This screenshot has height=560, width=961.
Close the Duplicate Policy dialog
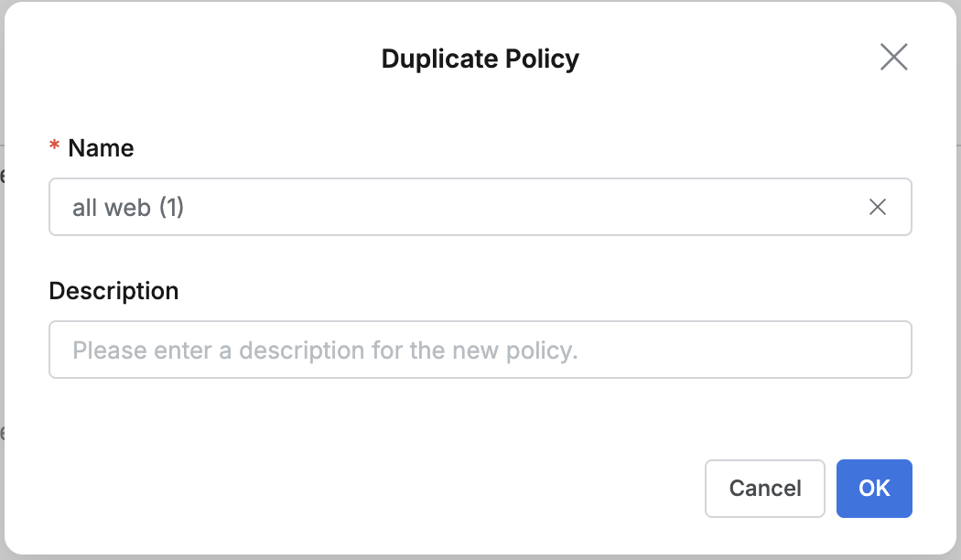tap(893, 57)
